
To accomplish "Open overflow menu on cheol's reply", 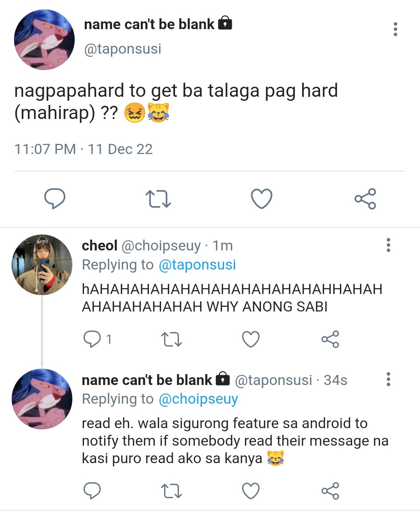I will 388,245.
